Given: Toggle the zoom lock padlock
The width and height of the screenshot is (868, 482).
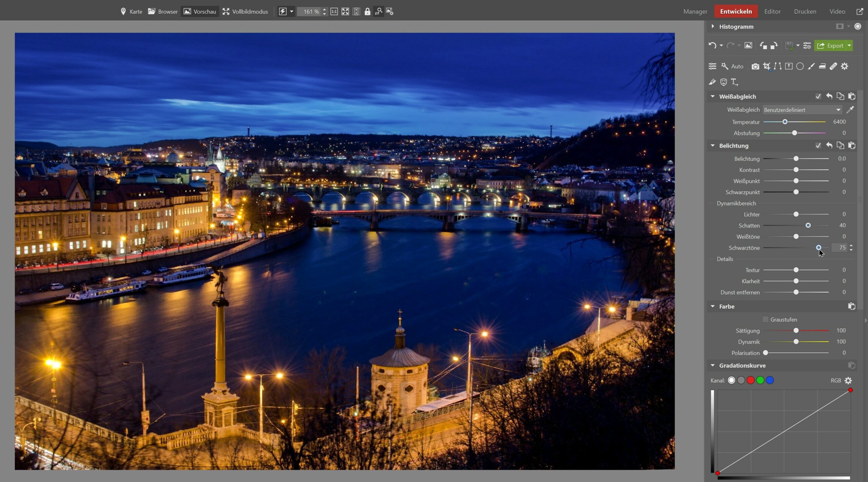Looking at the screenshot, I should coord(367,12).
